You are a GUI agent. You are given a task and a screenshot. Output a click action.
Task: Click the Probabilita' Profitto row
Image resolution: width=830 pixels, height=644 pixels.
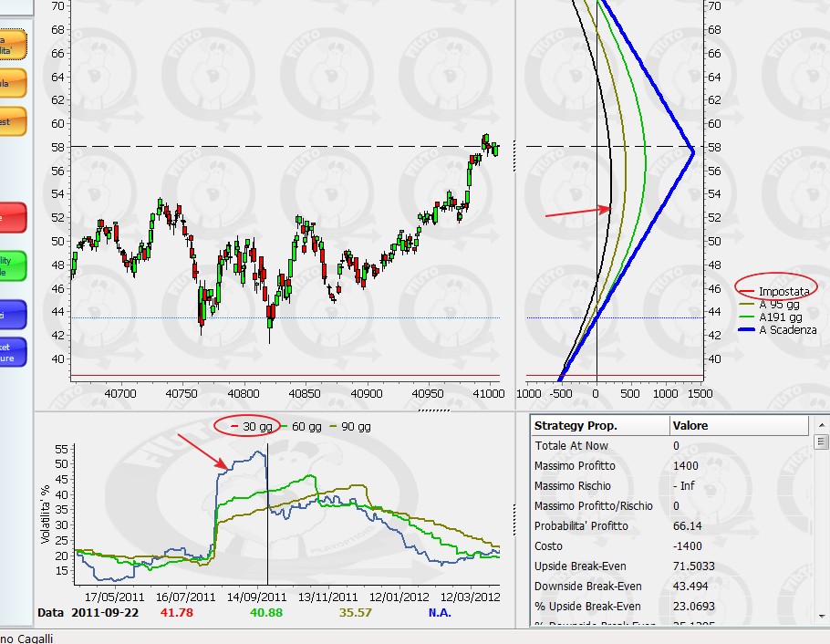coord(670,526)
